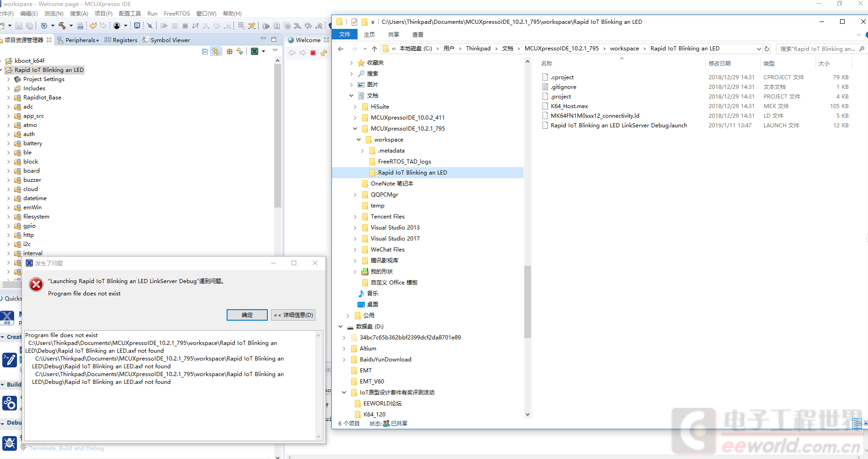
Task: Expand the Visual Studio 2017 folder in Explorer
Action: (x=355, y=239)
